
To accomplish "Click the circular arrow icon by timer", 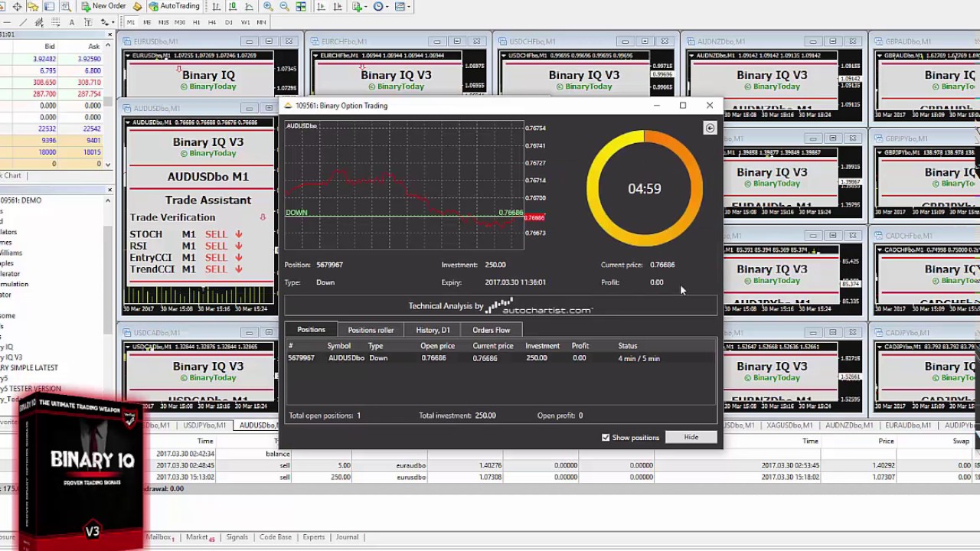I will click(x=710, y=128).
